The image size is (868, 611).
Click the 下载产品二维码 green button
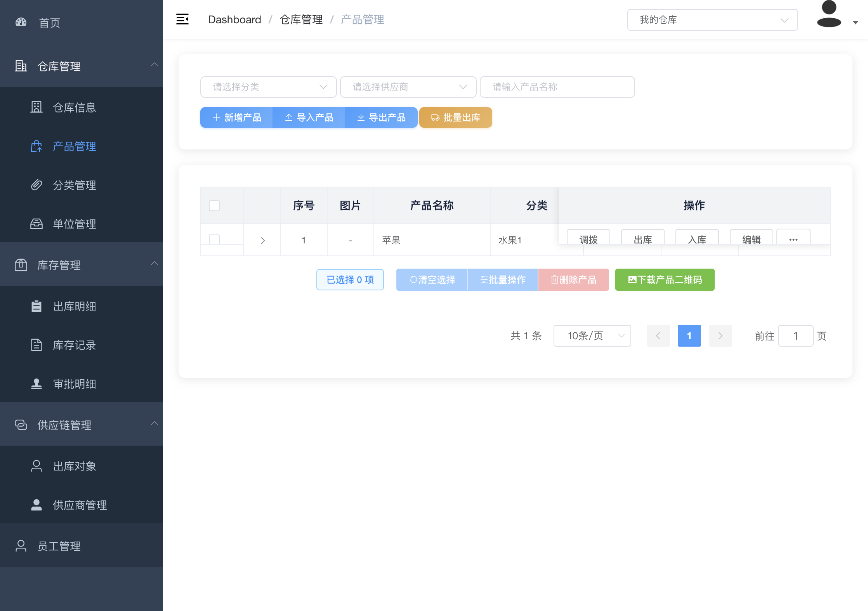point(665,279)
